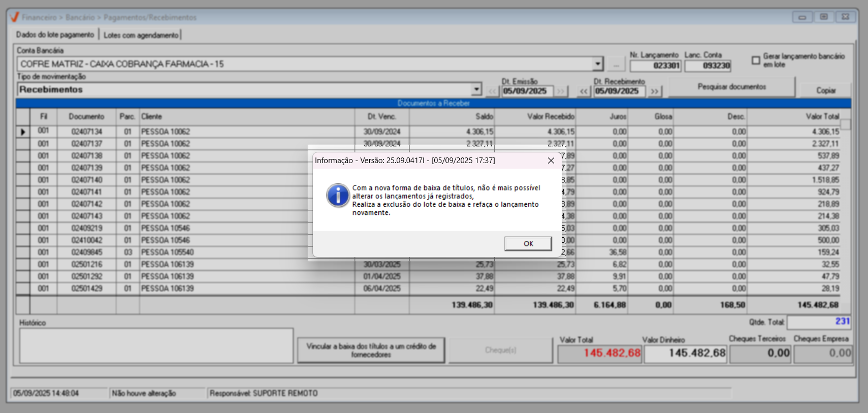Screen dimensions: 868x413
Task: Click Juros cell 9,91
Action: [619, 277]
